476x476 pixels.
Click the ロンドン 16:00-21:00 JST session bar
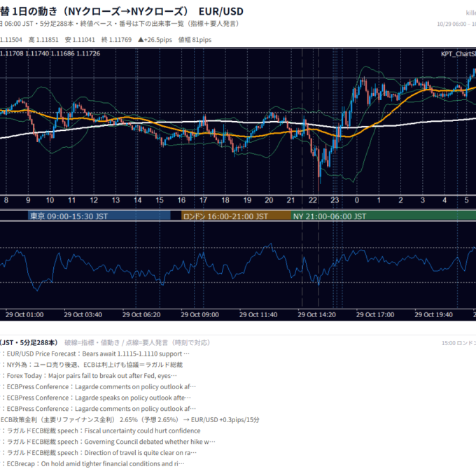pyautogui.click(x=236, y=216)
